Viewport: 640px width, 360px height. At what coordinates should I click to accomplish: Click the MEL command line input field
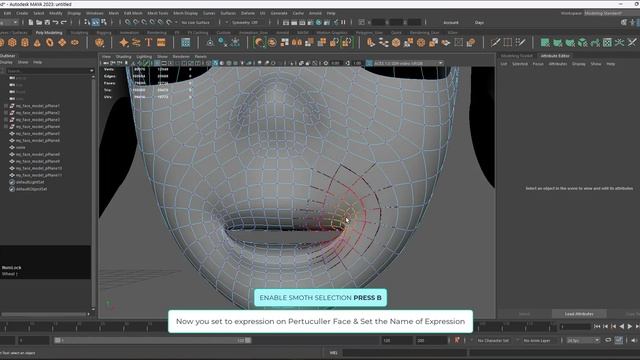pyautogui.click(x=404, y=353)
